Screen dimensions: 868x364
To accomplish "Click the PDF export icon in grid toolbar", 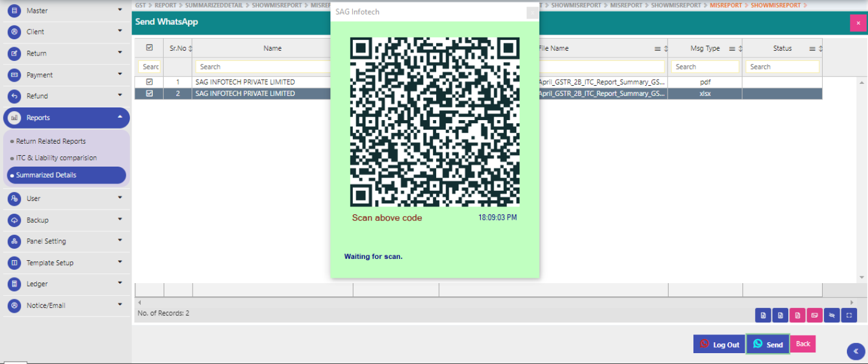I will (798, 315).
